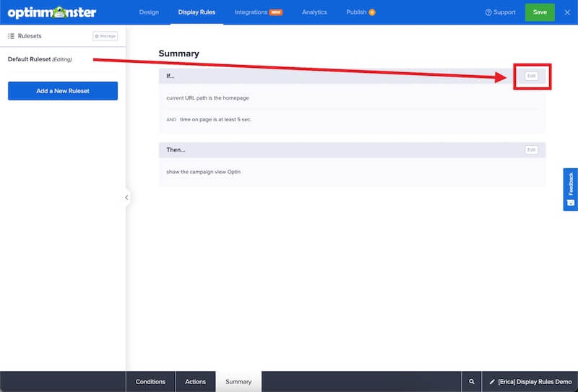The height and width of the screenshot is (392, 578).
Task: Click the Manage rulesets button
Action: click(x=105, y=36)
